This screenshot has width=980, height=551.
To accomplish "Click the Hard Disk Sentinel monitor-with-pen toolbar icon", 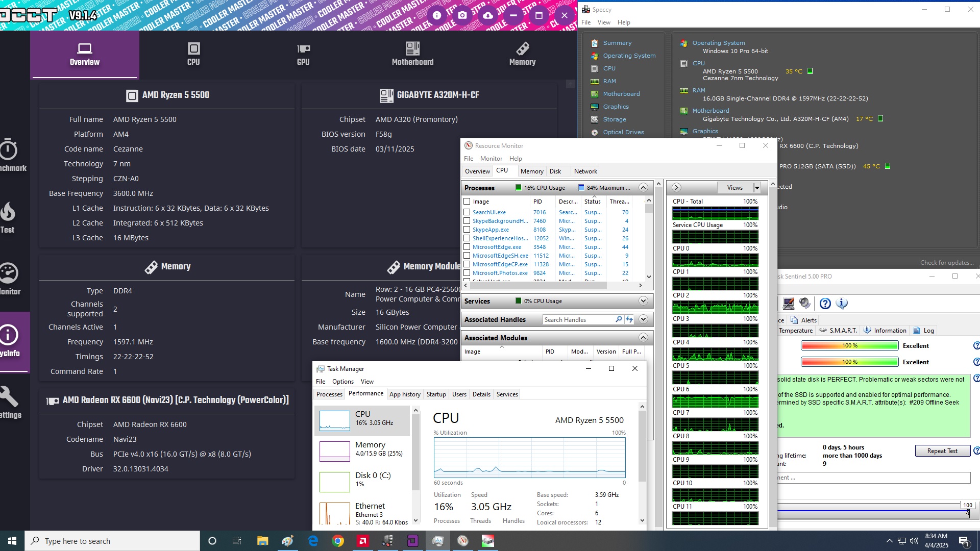I will 789,304.
